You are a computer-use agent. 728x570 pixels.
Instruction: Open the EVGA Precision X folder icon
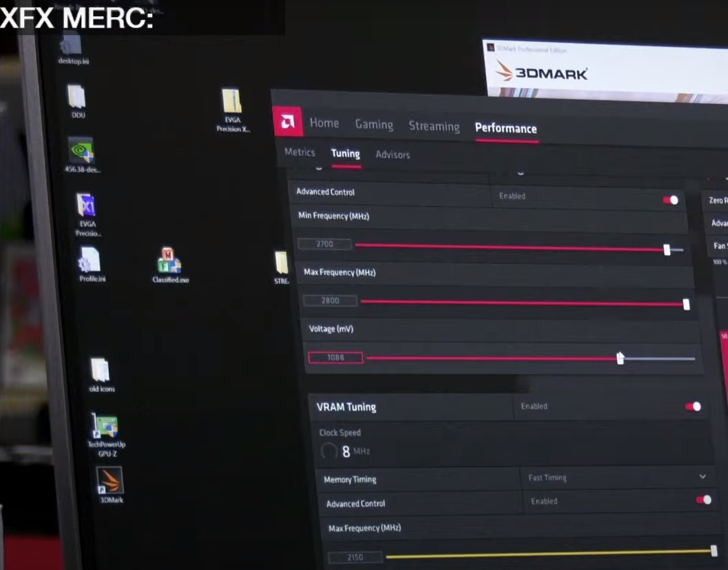tap(232, 110)
